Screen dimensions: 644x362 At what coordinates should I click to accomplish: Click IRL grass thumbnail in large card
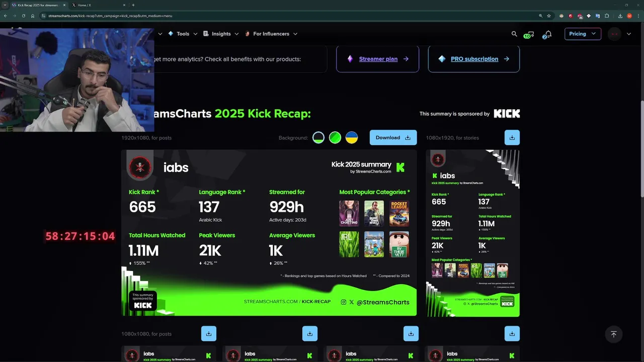(x=349, y=244)
